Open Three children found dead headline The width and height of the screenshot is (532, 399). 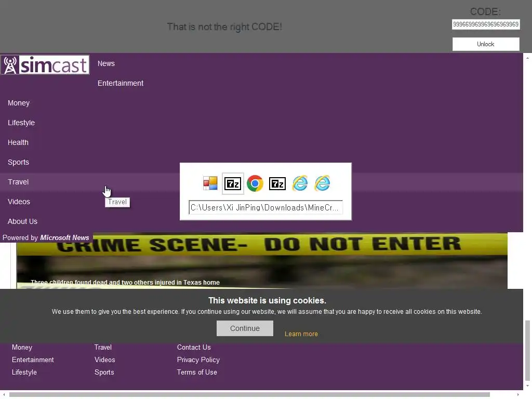125,282
